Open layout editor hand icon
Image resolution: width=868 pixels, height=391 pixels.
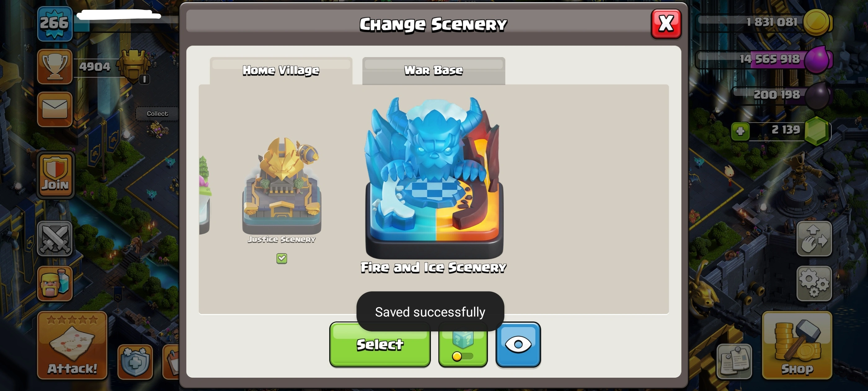click(x=814, y=239)
